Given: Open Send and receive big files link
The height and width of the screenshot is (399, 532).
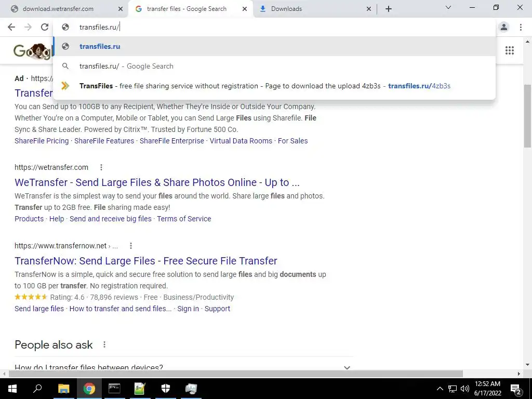Looking at the screenshot, I should click(111, 219).
